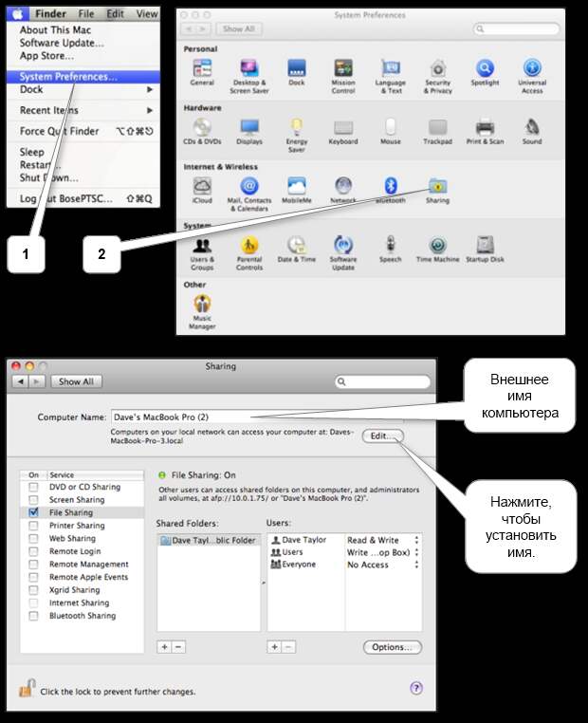Screen dimensions: 588x723
Task: Open the Edit menu
Action: coord(115,14)
